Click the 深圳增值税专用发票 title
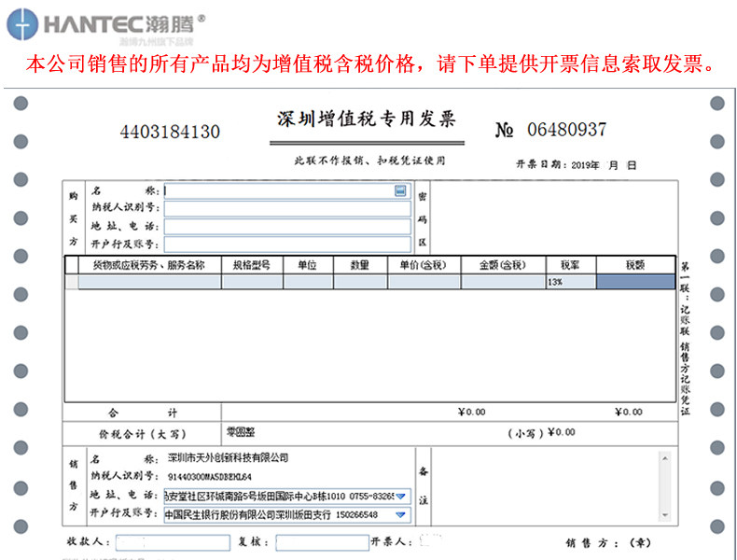737x560 pixels. (366, 119)
